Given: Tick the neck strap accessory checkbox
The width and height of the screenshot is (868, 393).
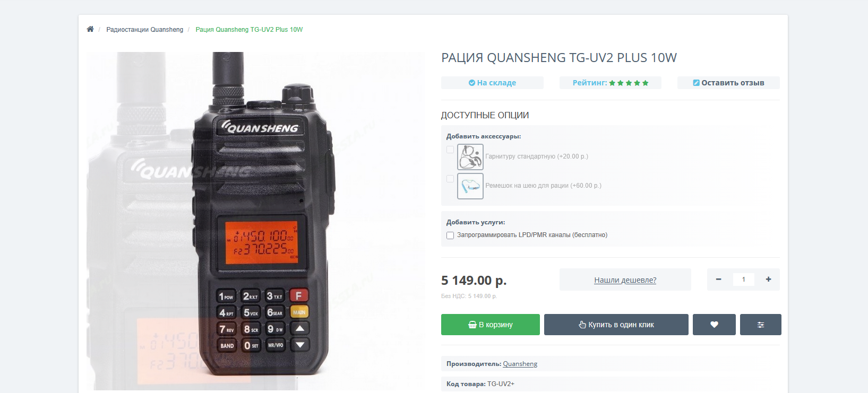Looking at the screenshot, I should 450,179.
